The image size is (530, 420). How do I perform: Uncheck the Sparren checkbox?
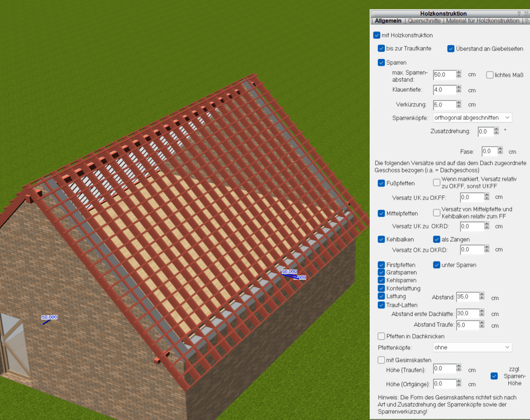point(381,63)
